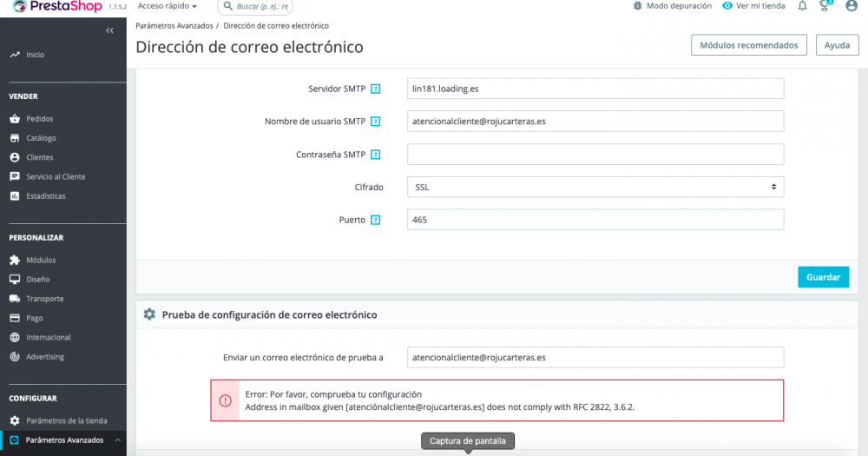Open the Cifrado SSL dropdown
This screenshot has width=868, height=456.
595,187
